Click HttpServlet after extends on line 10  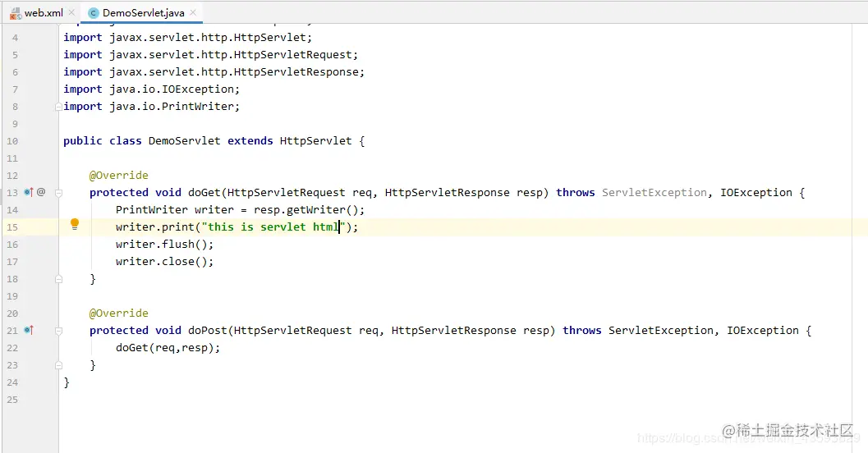coord(315,140)
